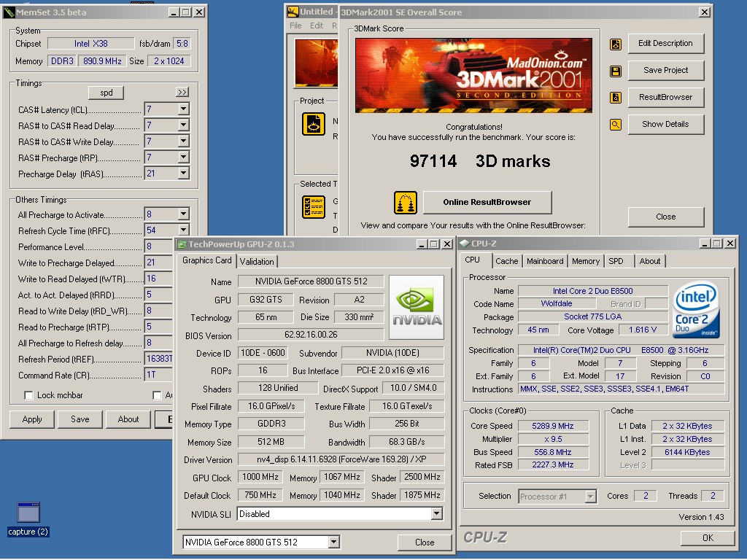
Task: Click the About button in MemSet
Action: click(x=128, y=419)
